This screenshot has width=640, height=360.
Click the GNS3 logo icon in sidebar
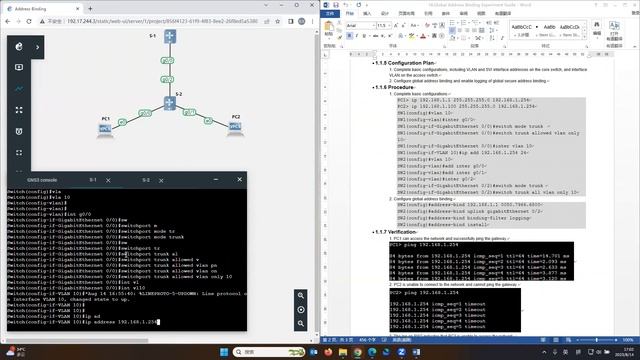(x=19, y=47)
